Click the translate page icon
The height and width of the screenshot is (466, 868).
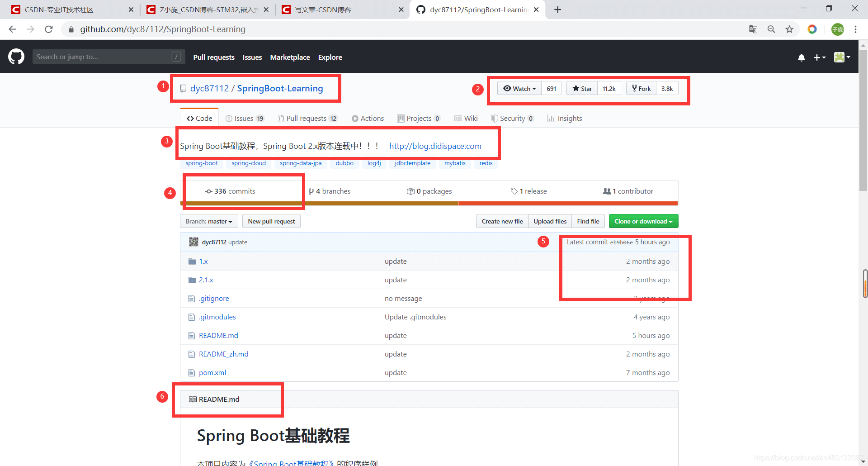pyautogui.click(x=753, y=29)
